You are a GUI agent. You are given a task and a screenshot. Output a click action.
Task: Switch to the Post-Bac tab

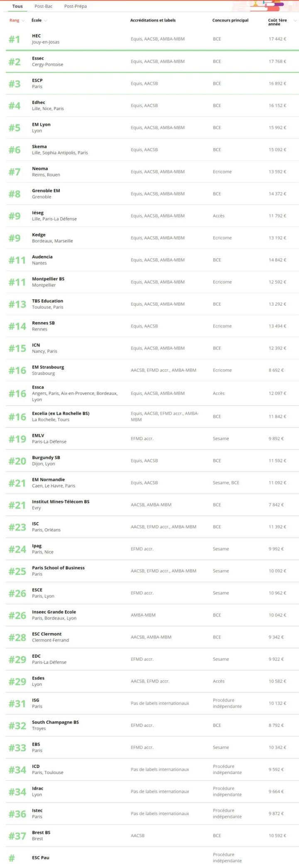[43, 6]
